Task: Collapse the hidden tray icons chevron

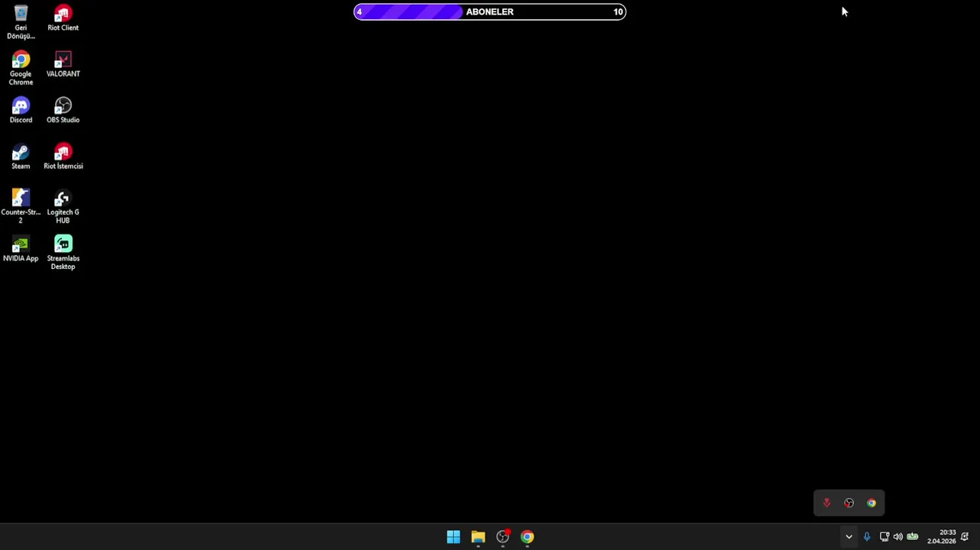Action: tap(849, 537)
